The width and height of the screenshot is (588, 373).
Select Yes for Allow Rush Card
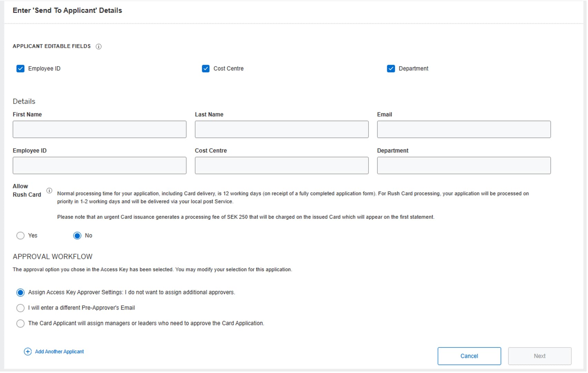(x=20, y=235)
